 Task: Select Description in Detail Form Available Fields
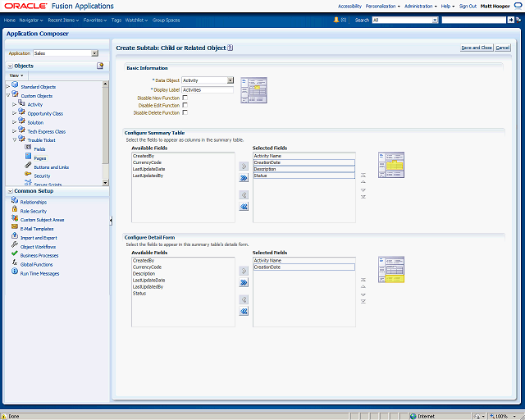(144, 274)
